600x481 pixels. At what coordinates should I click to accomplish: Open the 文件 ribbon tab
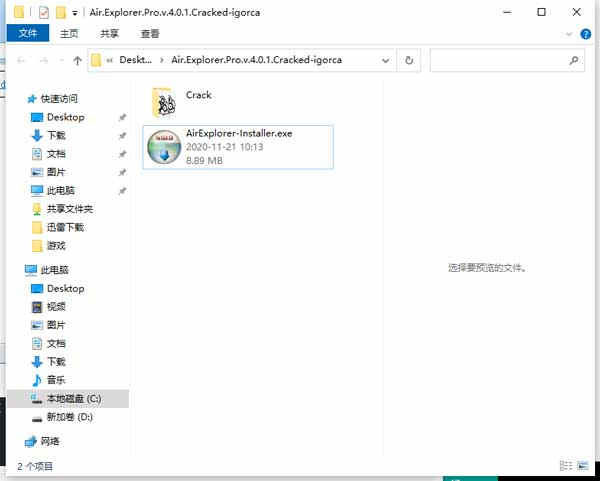[x=28, y=33]
